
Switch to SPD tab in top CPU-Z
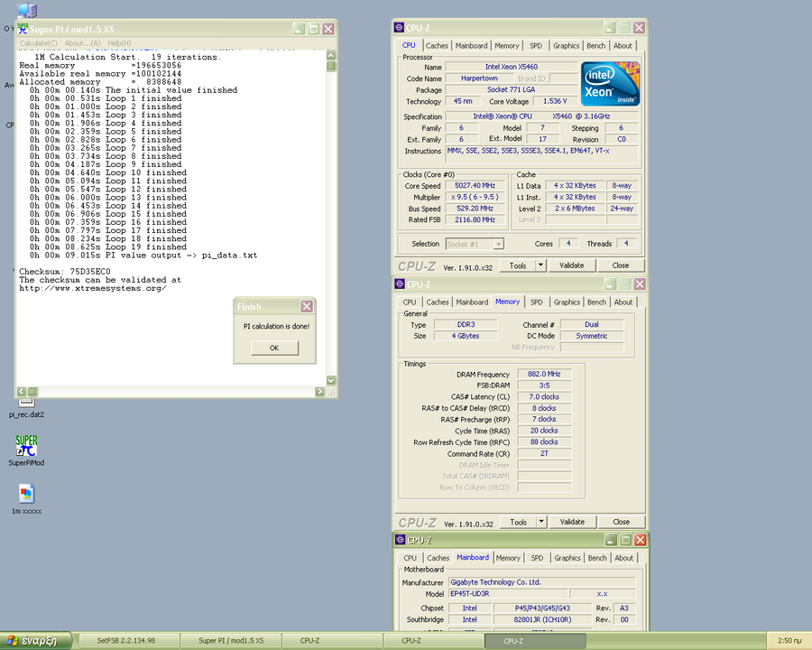535,46
